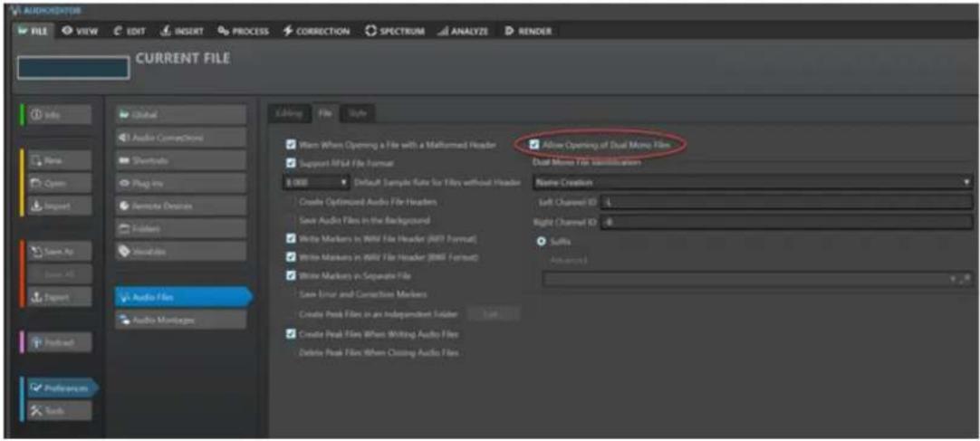Switch to the SPECTRUM ribbon tab

[x=394, y=31]
